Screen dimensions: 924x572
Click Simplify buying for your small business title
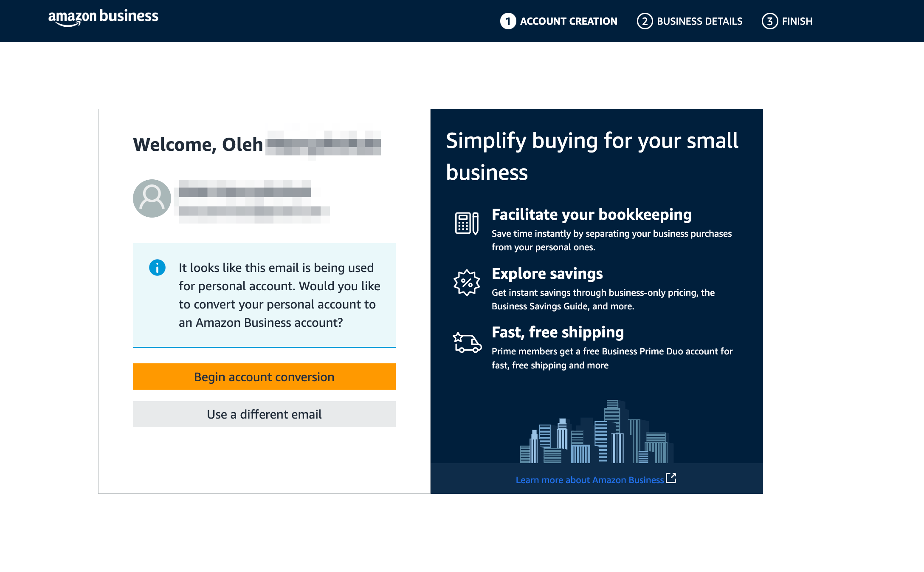[x=592, y=156]
